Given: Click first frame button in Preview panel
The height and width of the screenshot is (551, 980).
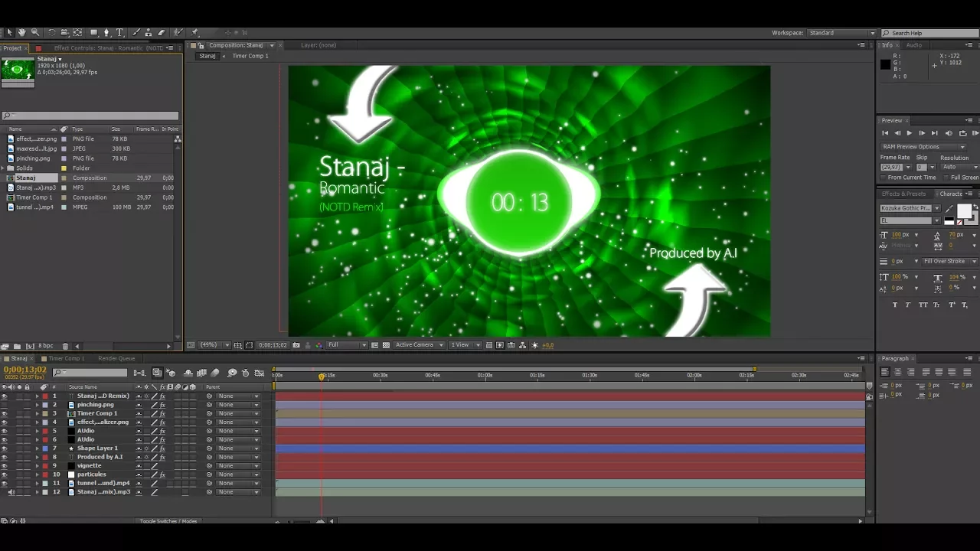Looking at the screenshot, I should 885,133.
